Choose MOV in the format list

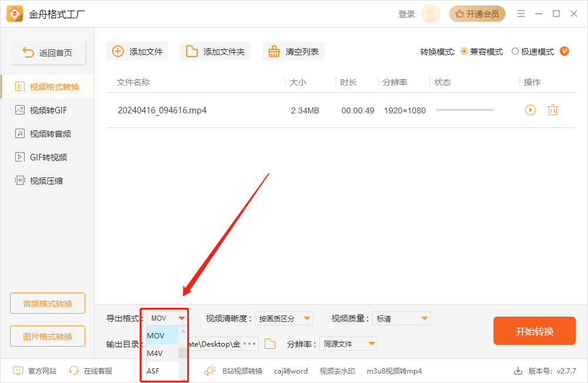[163, 335]
